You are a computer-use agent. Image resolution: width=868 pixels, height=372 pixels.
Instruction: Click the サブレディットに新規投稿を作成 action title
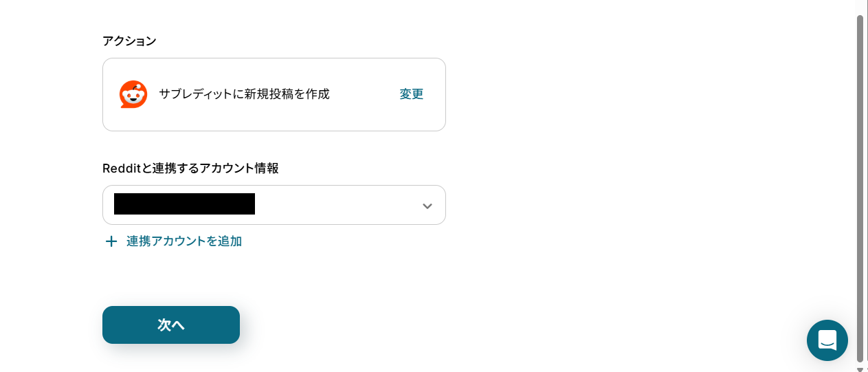point(244,94)
